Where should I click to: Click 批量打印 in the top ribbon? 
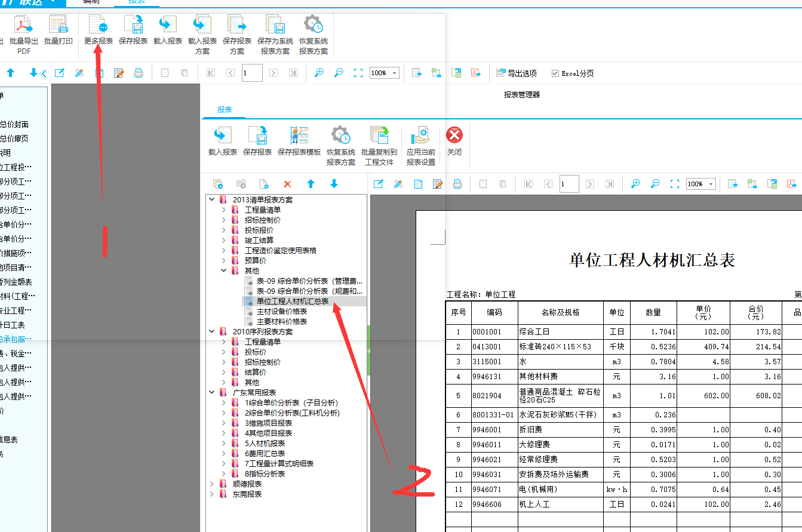point(59,31)
